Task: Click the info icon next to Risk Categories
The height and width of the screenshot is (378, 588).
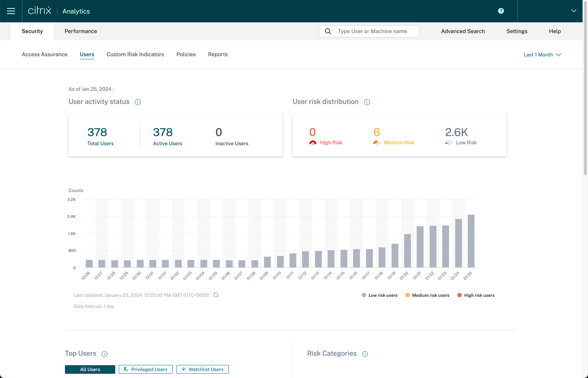Action: (x=365, y=354)
